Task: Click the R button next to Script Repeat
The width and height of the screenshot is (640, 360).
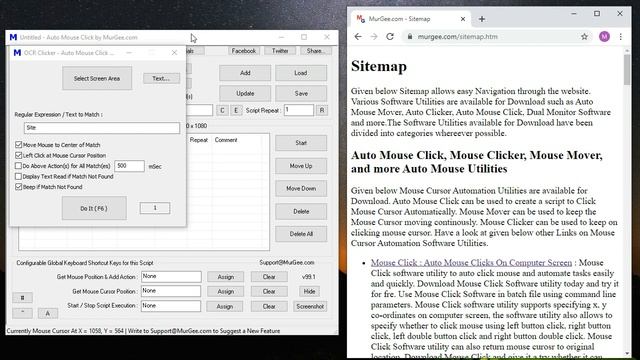Action: 322,110
